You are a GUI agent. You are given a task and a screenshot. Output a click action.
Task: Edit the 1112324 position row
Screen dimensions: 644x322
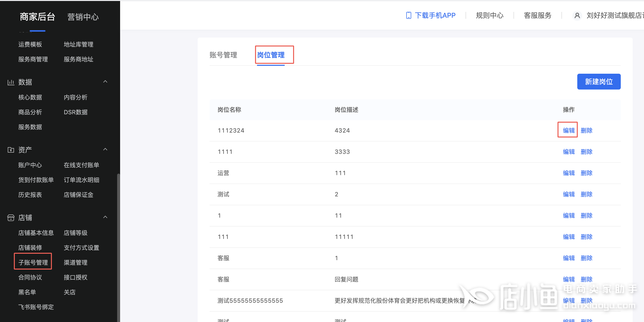[568, 130]
